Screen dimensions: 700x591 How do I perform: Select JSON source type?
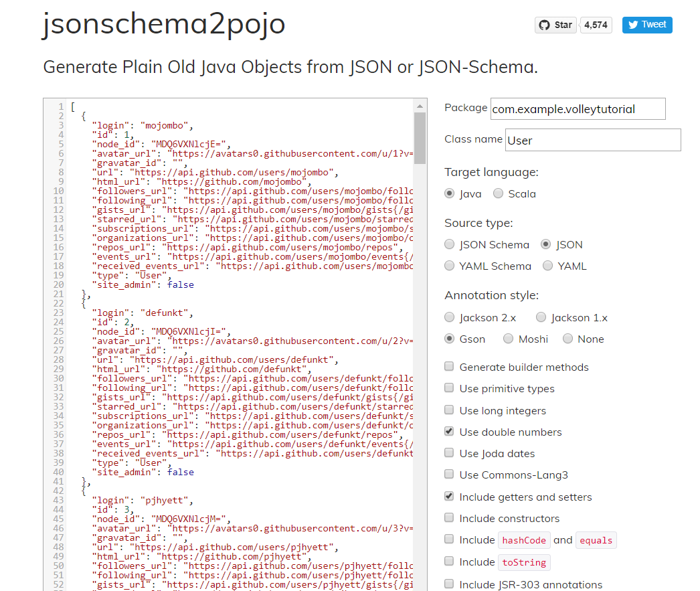545,244
